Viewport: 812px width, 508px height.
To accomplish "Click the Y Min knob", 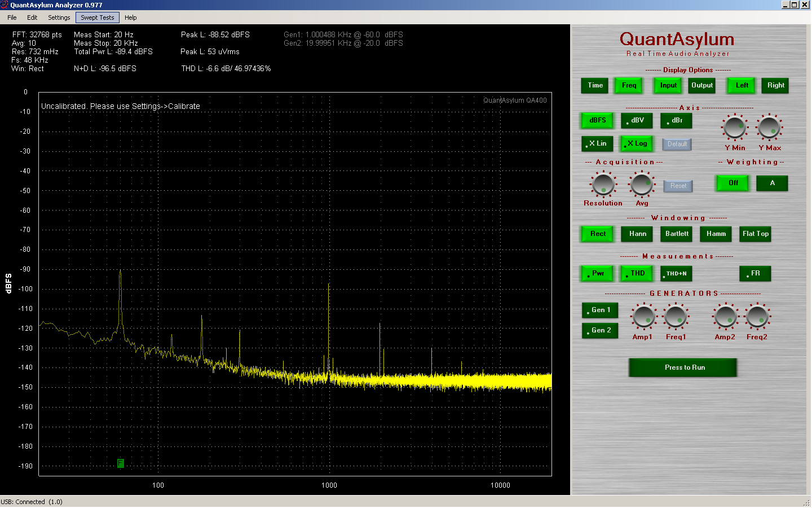I will 735,128.
